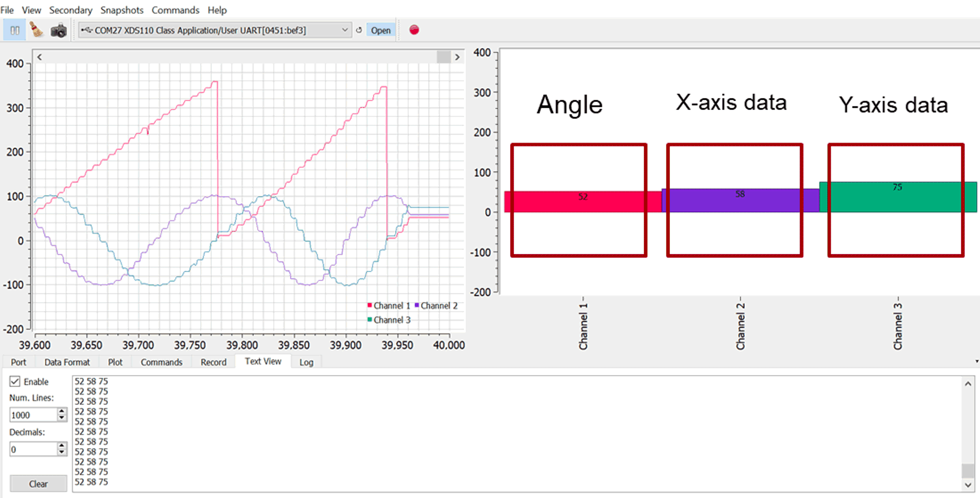Increase the Num. Lines spinner value
The height and width of the screenshot is (498, 980).
[62, 411]
